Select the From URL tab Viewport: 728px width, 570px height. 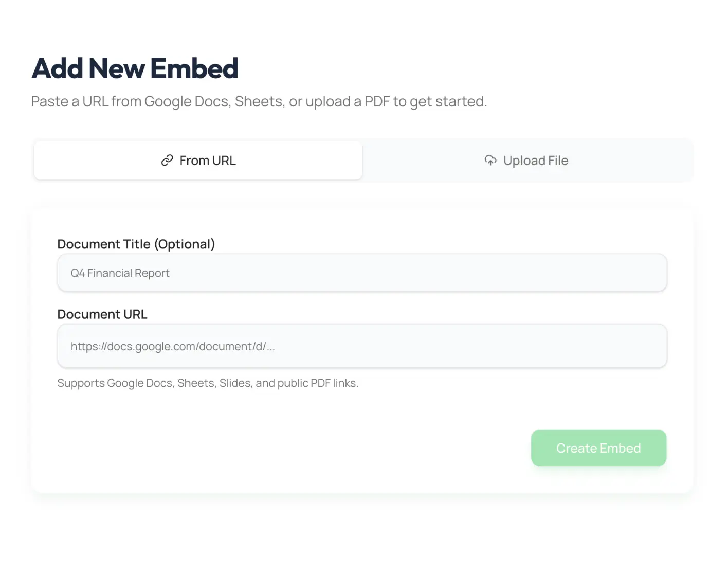pos(198,160)
